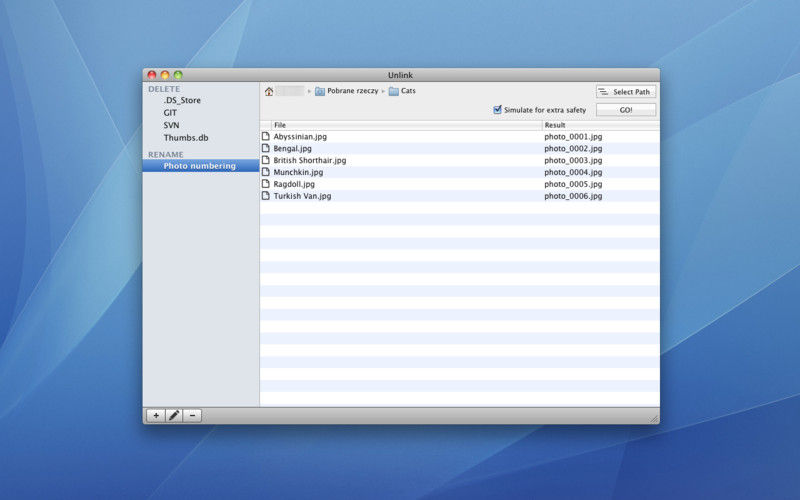Viewport: 800px width, 500px height.
Task: Click the file icon beside Abyssinian.jpg
Action: pyautogui.click(x=265, y=136)
